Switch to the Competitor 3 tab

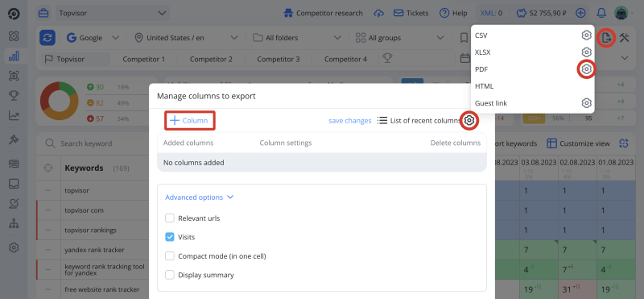pos(279,59)
